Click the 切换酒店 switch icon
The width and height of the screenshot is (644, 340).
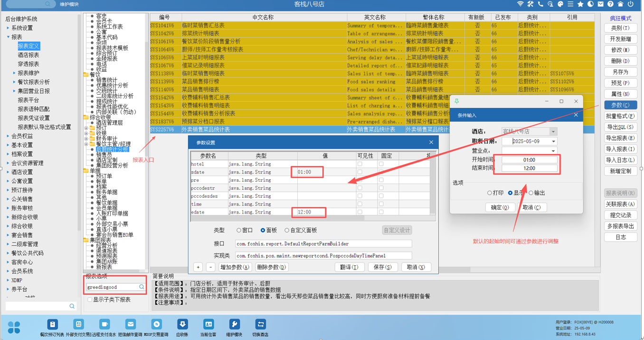coord(260,324)
